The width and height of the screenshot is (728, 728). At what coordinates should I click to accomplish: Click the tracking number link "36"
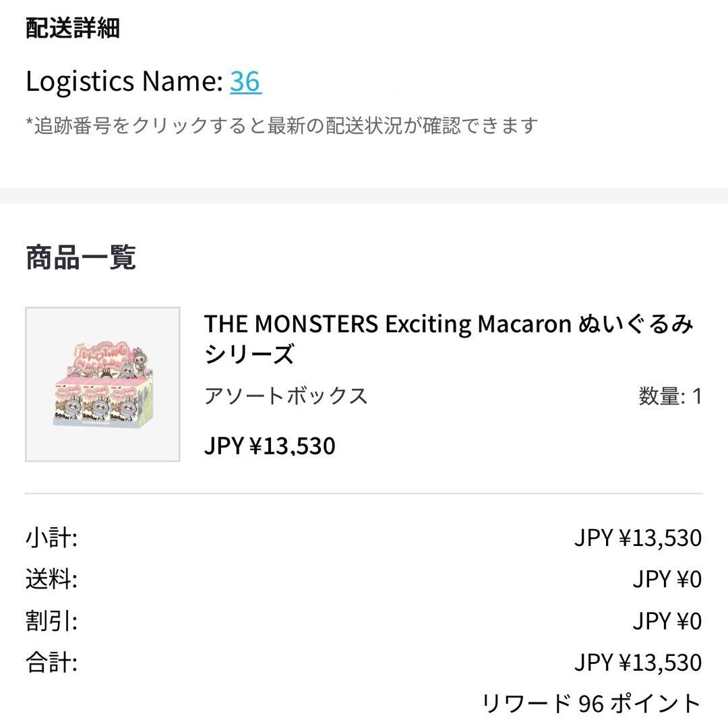(245, 81)
